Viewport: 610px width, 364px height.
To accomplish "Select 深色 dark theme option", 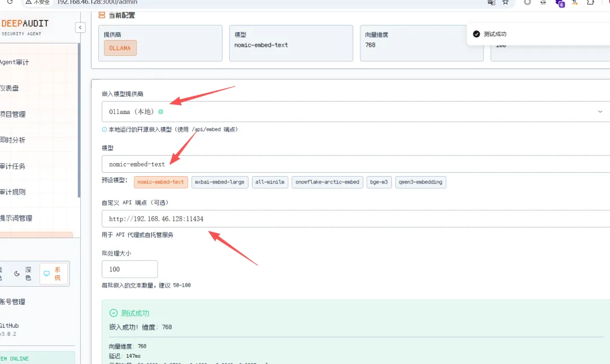I will pyautogui.click(x=23, y=274).
